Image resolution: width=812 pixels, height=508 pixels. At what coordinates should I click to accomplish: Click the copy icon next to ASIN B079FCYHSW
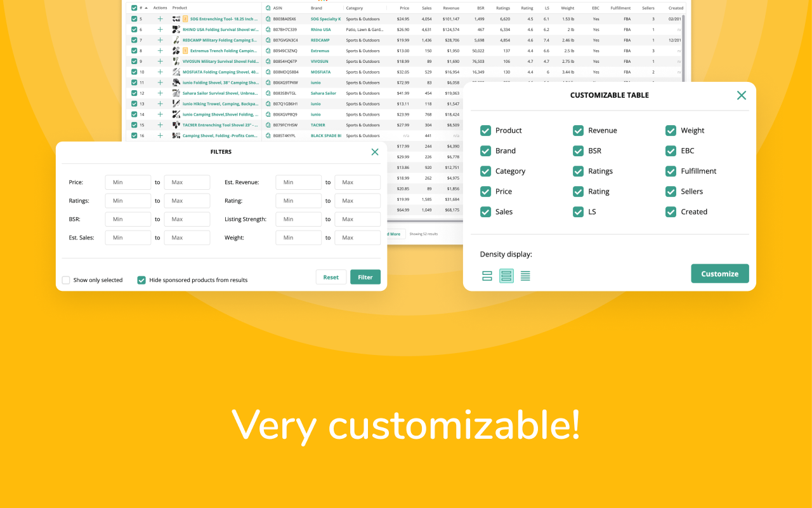point(268,125)
